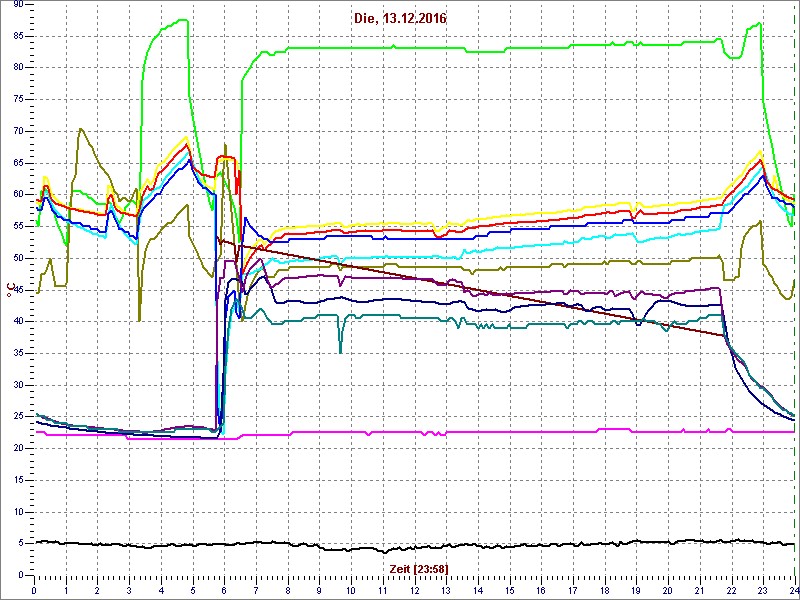Click hour 2 on the time axis
800x600 pixels.
[97, 588]
